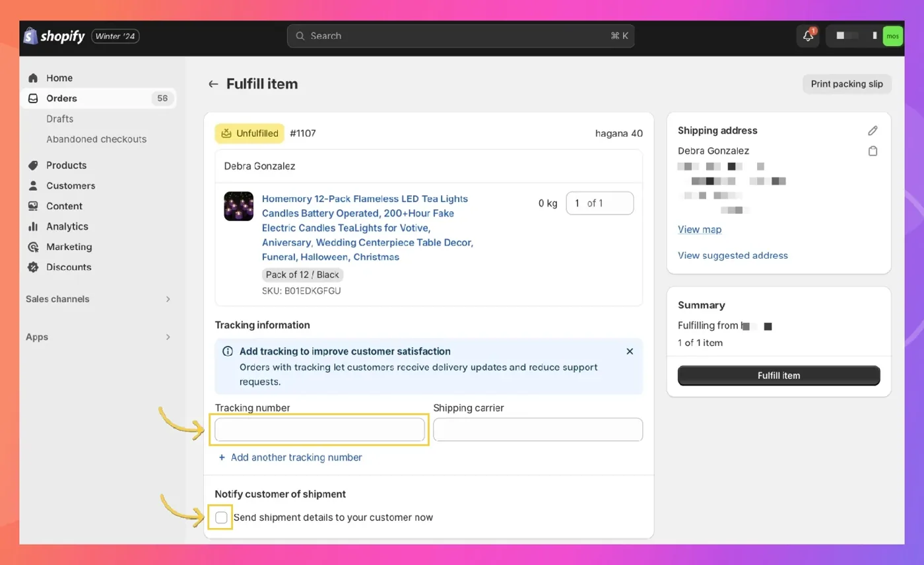Click the info icon in tracking banner
Screen dimensions: 924x565
point(228,351)
